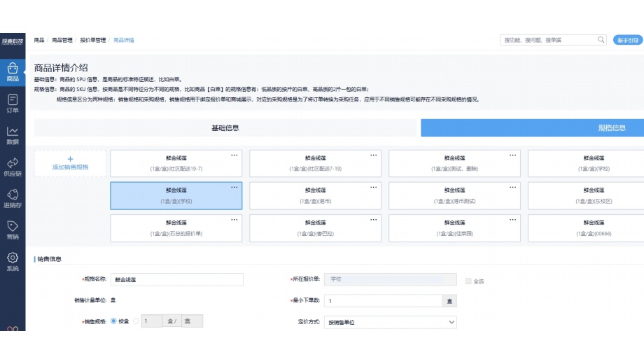Open the more menu on the 佳菜园 card

click(x=512, y=220)
